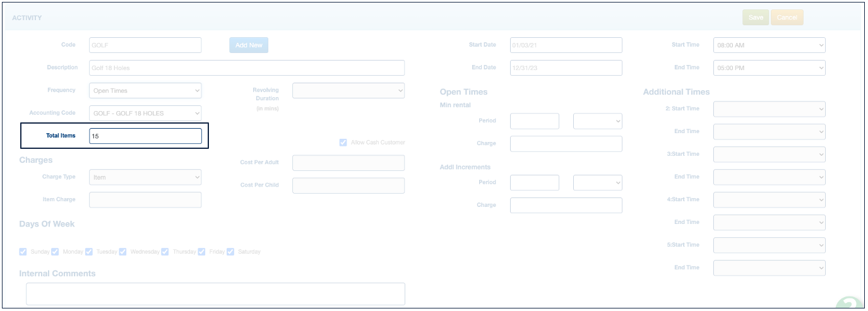Screen dimensions: 868x311
Task: Expand the Accounting Code dropdown
Action: point(145,114)
